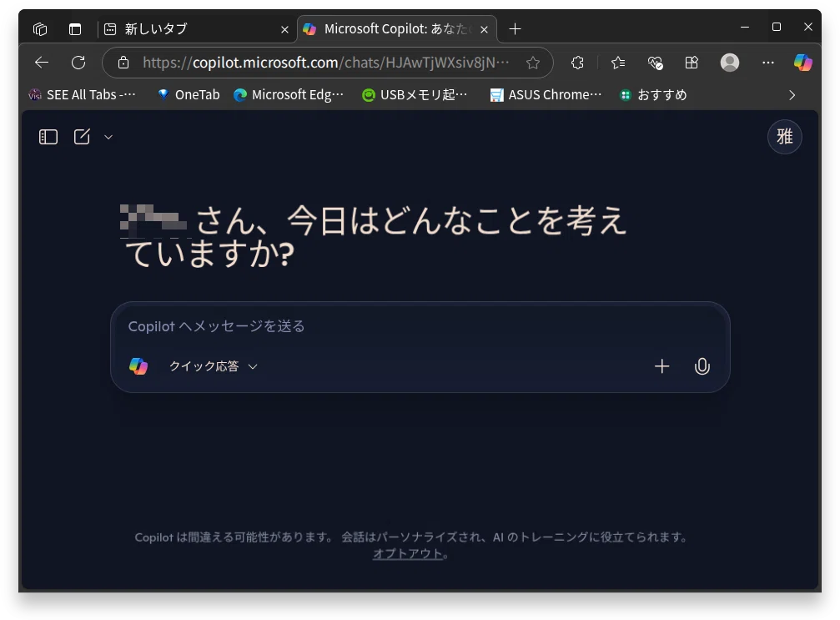The image size is (840, 620).
Task: Click the copilot.microsoft.com address bar
Action: (x=327, y=63)
